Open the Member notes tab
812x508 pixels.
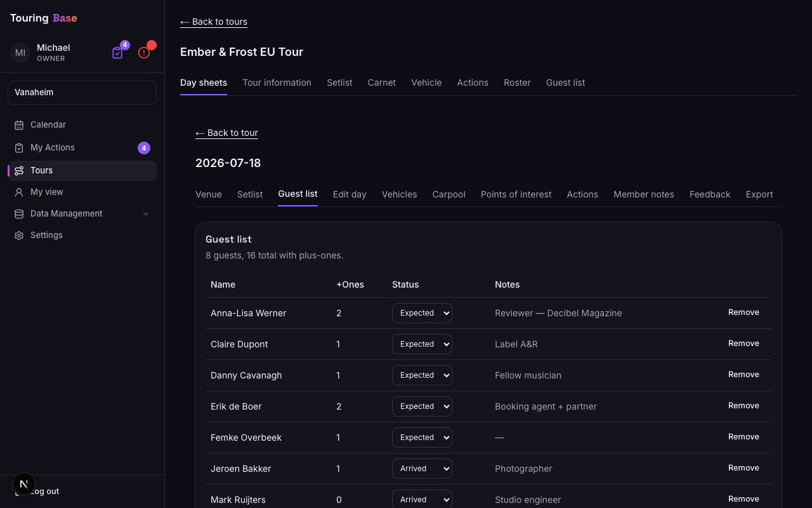point(643,194)
